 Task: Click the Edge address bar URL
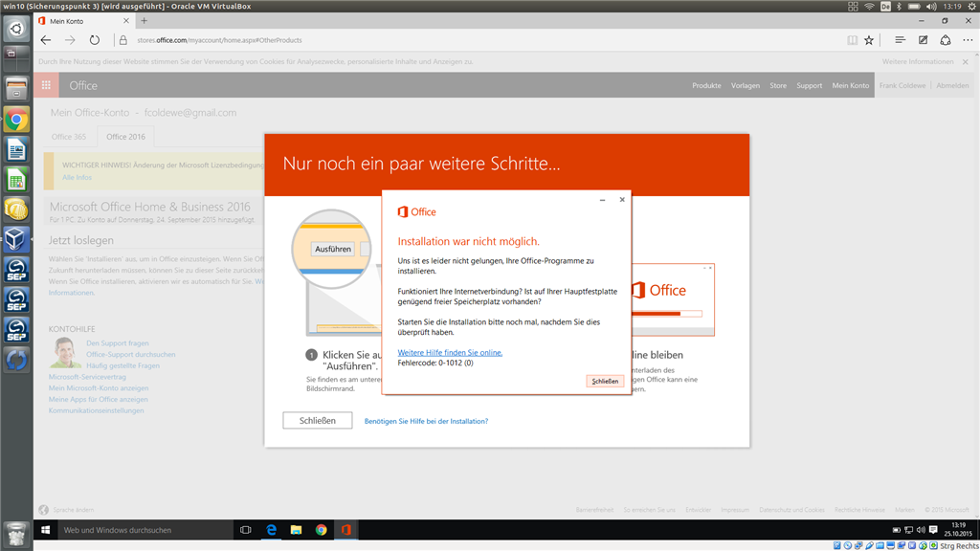click(219, 40)
